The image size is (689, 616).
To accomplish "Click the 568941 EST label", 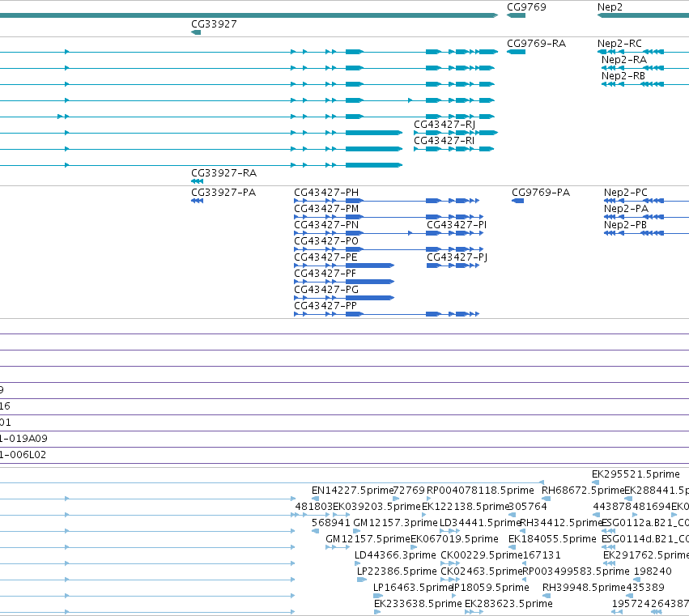I will [x=331, y=523].
